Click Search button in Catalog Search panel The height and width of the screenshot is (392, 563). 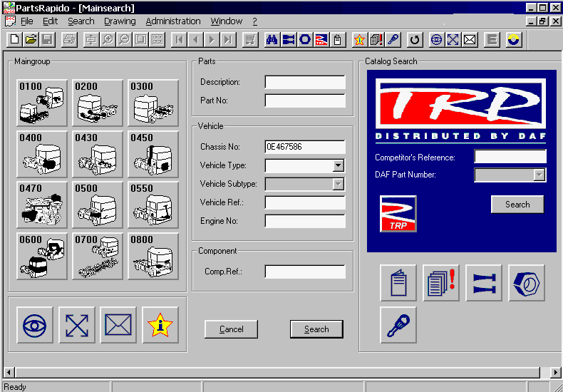pyautogui.click(x=517, y=205)
